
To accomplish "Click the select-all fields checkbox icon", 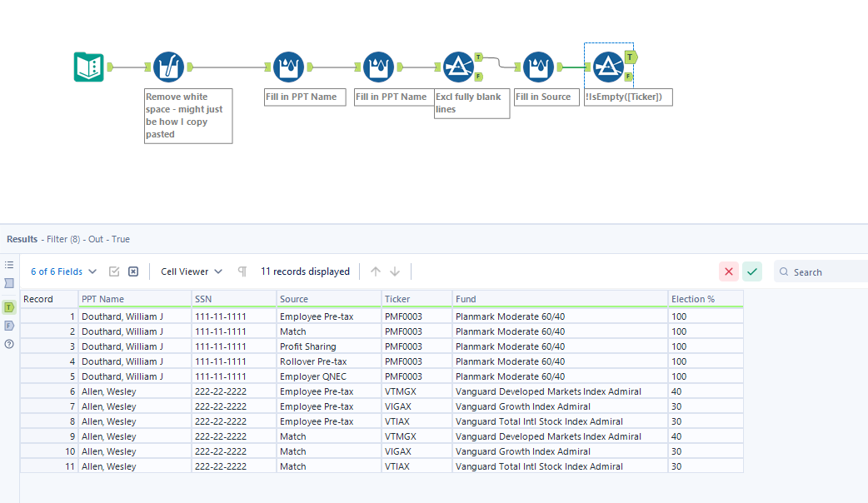I will 114,271.
